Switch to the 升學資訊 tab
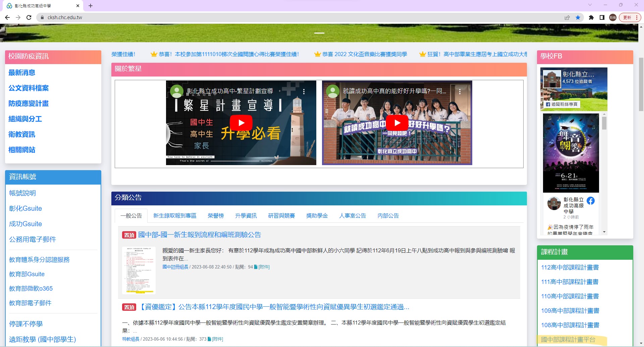The width and height of the screenshot is (644, 347). [x=246, y=216]
